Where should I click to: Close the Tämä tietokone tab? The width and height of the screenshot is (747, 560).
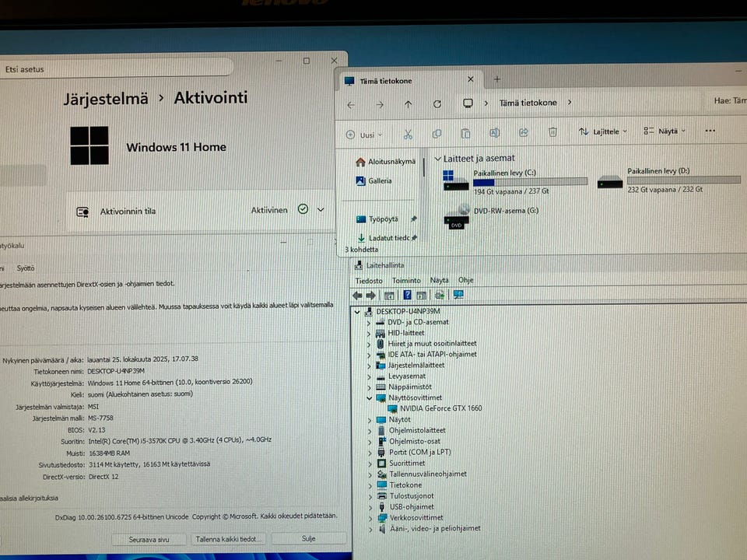click(471, 79)
